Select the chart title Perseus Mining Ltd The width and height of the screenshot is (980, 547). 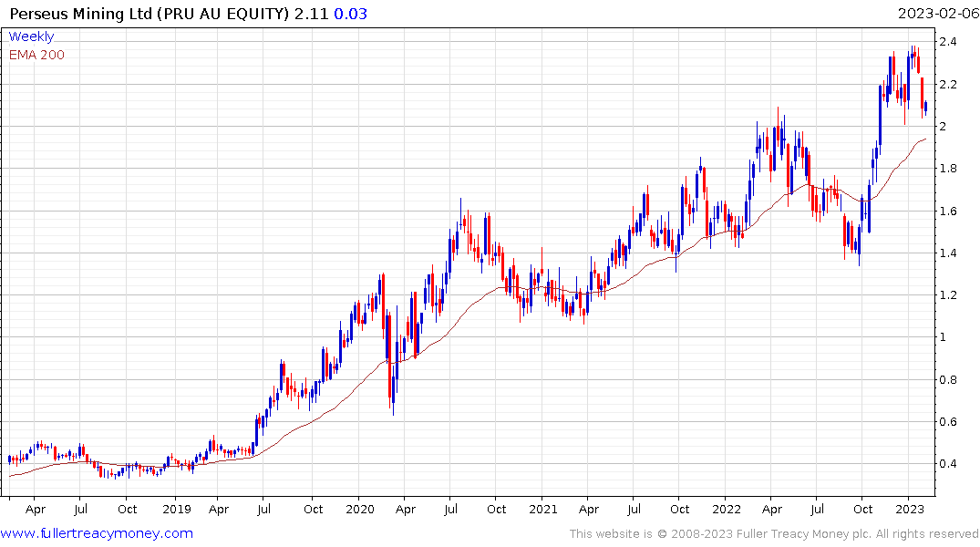pyautogui.click(x=80, y=14)
